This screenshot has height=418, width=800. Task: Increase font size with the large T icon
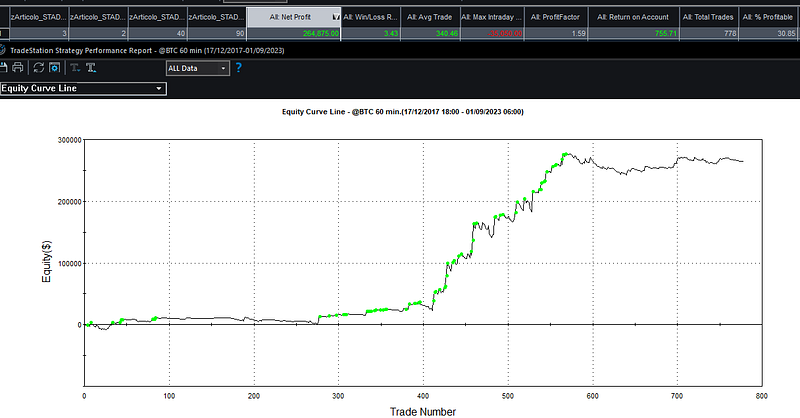(91, 68)
